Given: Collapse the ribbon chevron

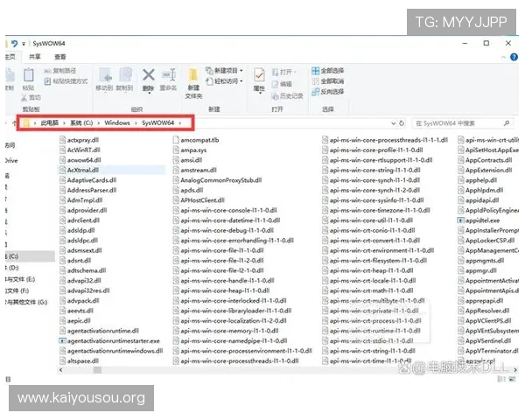Looking at the screenshot, I should pos(504,57).
